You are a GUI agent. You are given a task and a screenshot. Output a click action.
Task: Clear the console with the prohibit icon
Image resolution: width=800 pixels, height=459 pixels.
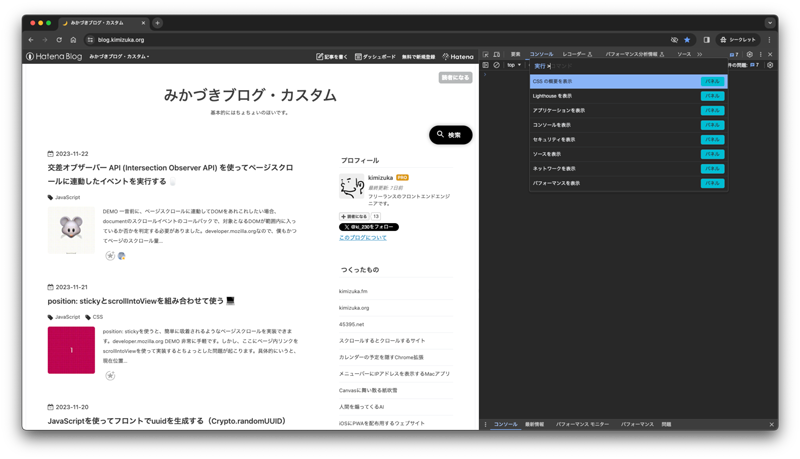pos(496,65)
